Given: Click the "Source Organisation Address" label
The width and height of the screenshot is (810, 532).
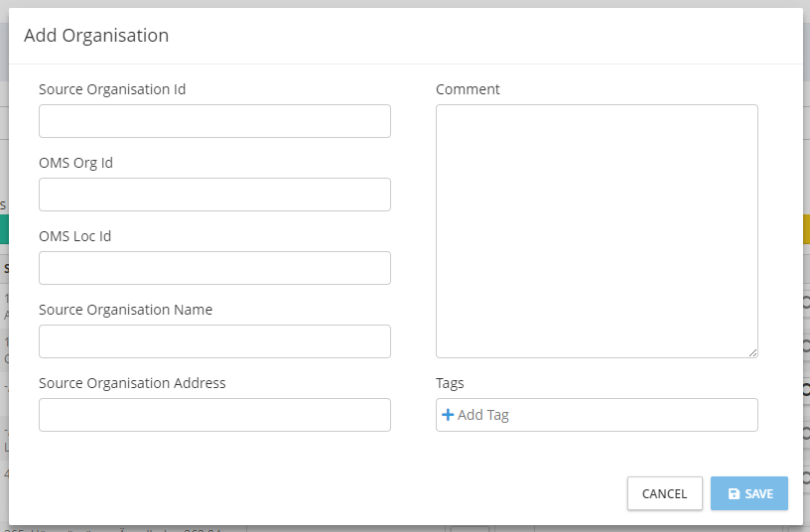Looking at the screenshot, I should tap(132, 383).
